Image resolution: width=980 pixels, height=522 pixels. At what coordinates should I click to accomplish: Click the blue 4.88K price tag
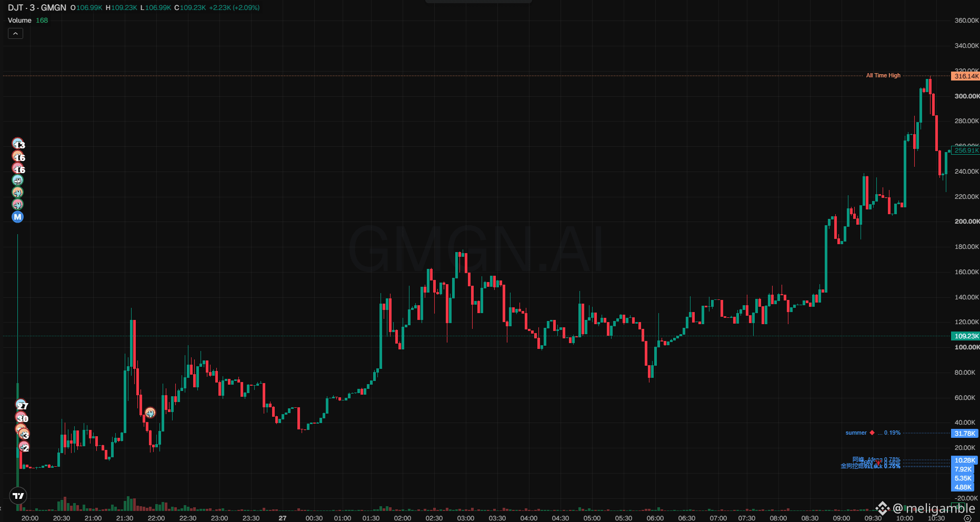tap(963, 487)
